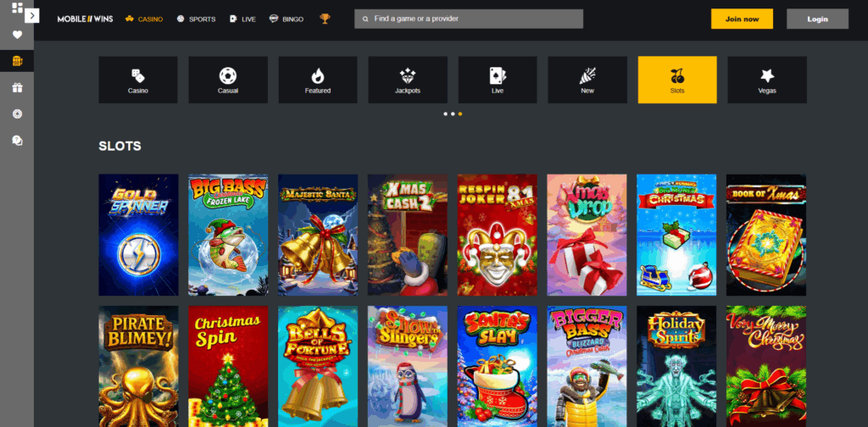Jump to second carousel page dot
This screenshot has width=868, height=427.
coord(453,114)
